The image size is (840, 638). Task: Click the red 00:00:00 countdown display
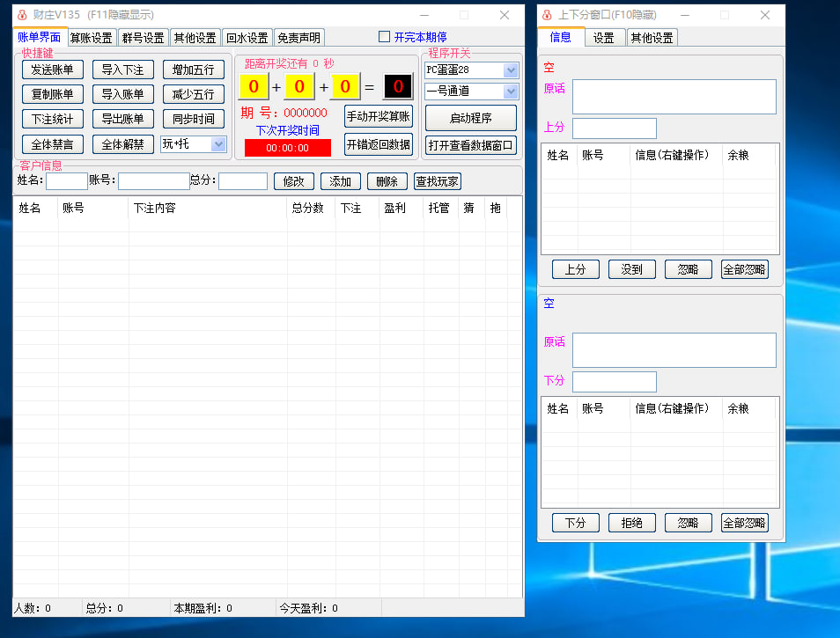[288, 148]
